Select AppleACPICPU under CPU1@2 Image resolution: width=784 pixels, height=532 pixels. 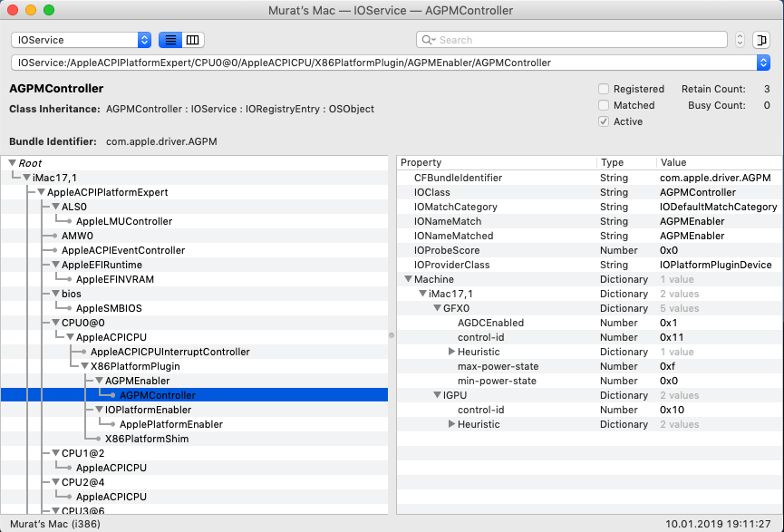(194, 468)
